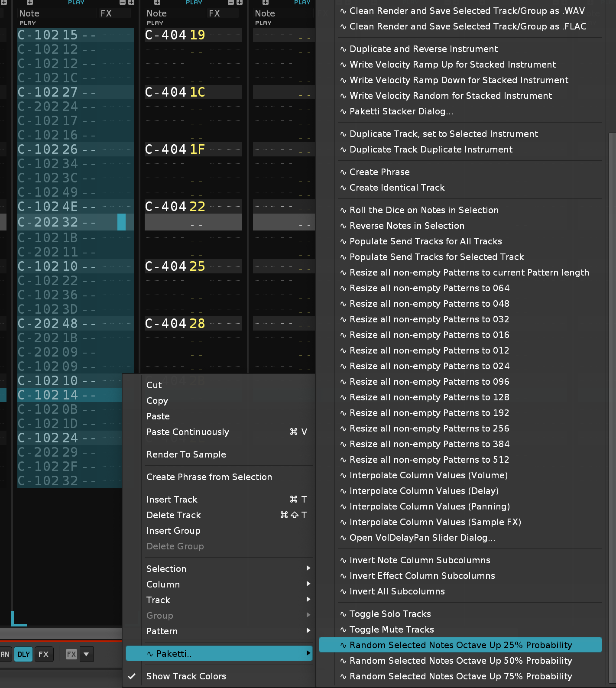Viewport: 616px width, 688px height.
Task: Click the minus button above second track's FX column
Action: 231,3
